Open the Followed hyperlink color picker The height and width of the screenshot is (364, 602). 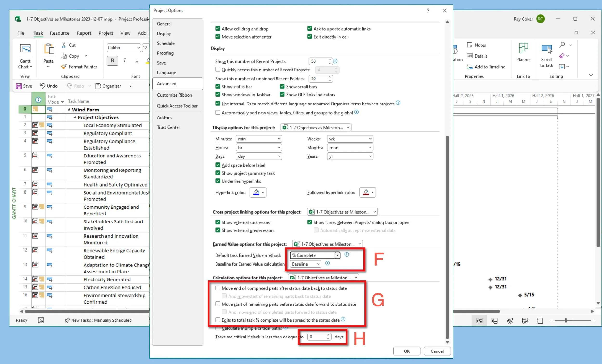(367, 192)
